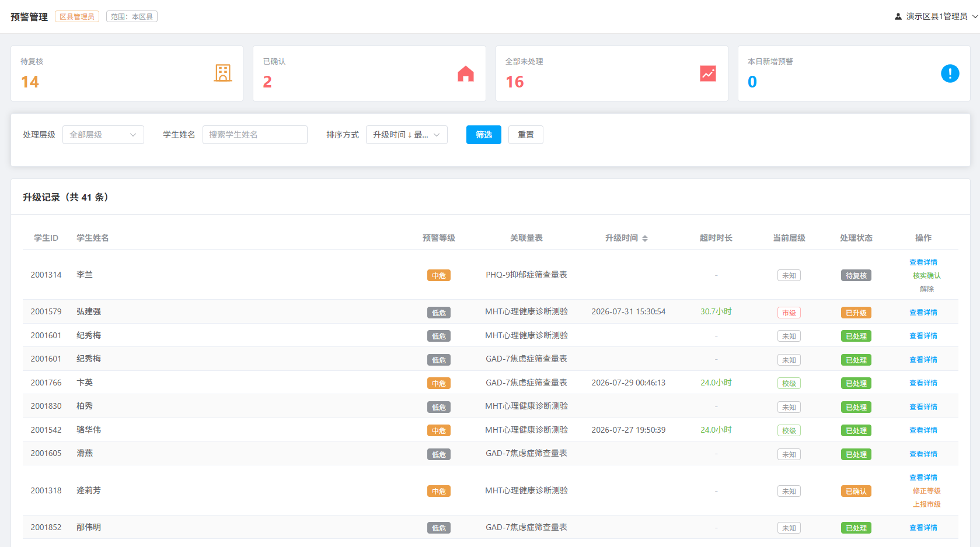This screenshot has height=547, width=980.
Task: Click the 市级 level tag for 弘建强
Action: click(x=789, y=313)
